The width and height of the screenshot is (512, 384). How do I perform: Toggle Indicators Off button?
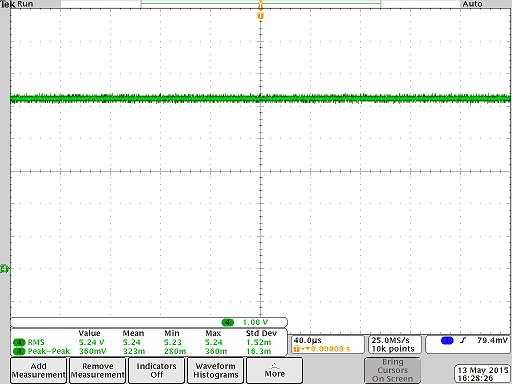156,370
